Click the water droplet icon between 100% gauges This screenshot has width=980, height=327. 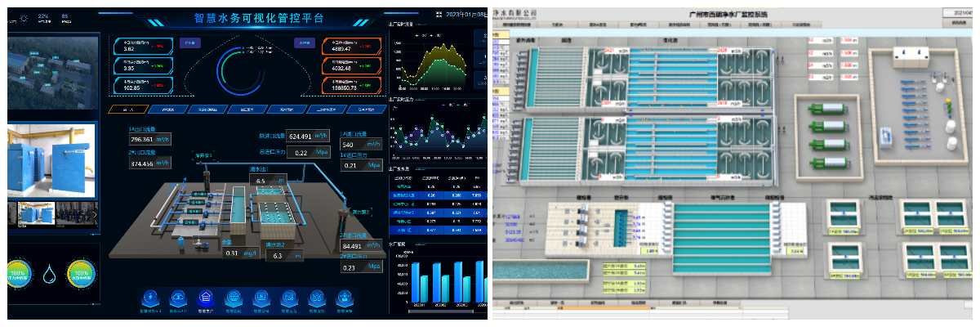pyautogui.click(x=51, y=271)
